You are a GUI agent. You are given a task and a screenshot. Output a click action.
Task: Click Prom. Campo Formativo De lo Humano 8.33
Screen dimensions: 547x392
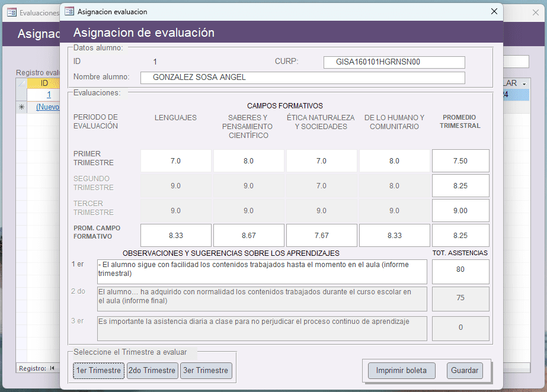tap(395, 236)
